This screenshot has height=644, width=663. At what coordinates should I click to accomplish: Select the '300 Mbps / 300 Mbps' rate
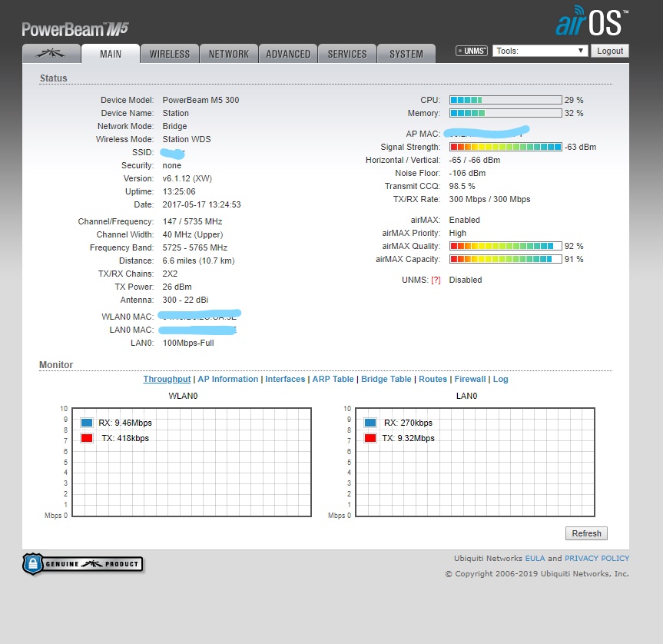click(x=489, y=199)
